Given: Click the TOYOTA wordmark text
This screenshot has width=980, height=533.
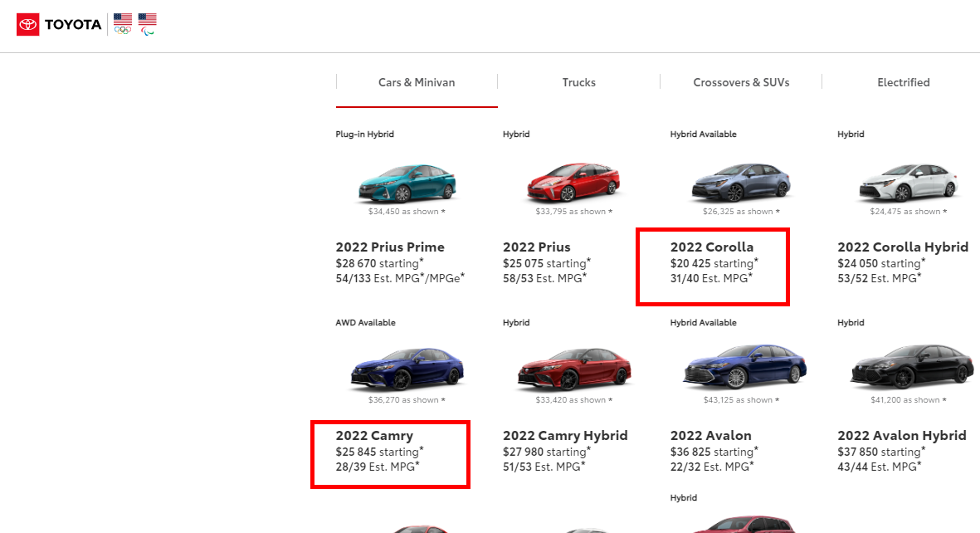Looking at the screenshot, I should click(x=72, y=24).
